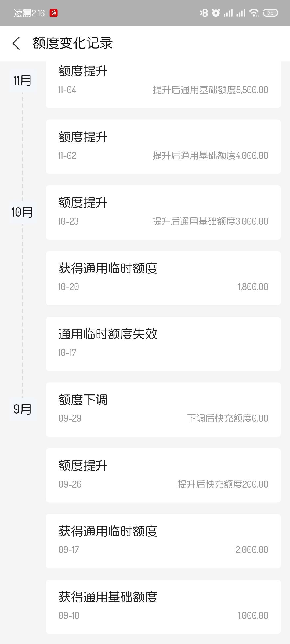Open the 09-26 额度提升 快充额度 record
The height and width of the screenshot is (644, 290).
tap(163, 475)
